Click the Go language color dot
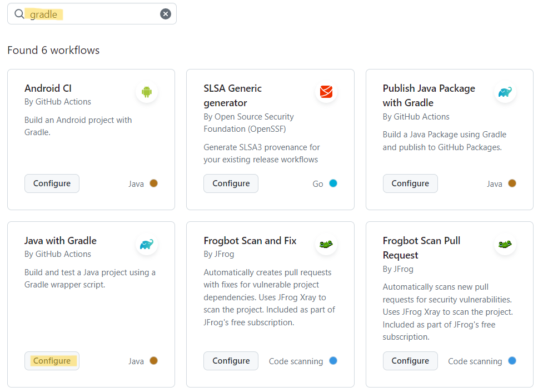The width and height of the screenshot is (538, 392). 333,183
